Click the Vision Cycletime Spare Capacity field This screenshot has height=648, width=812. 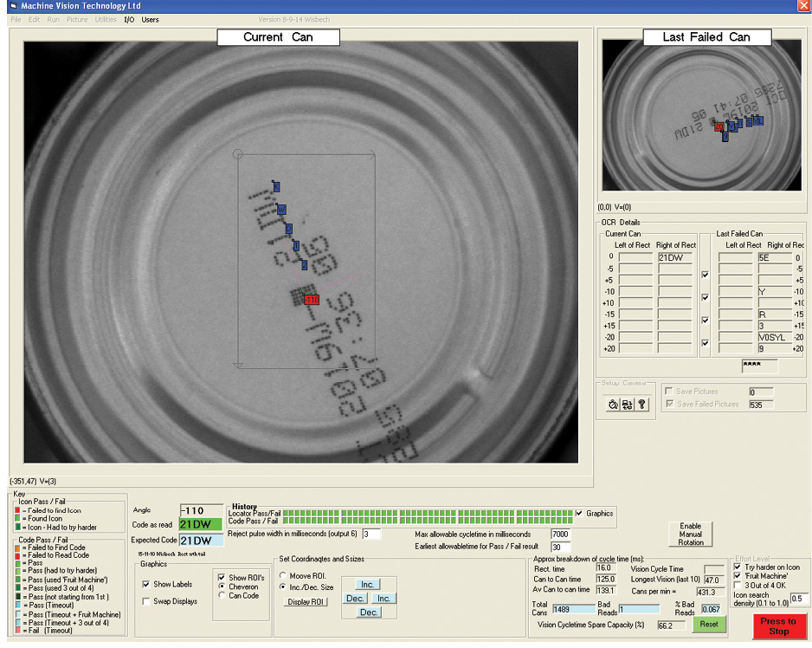coord(669,625)
